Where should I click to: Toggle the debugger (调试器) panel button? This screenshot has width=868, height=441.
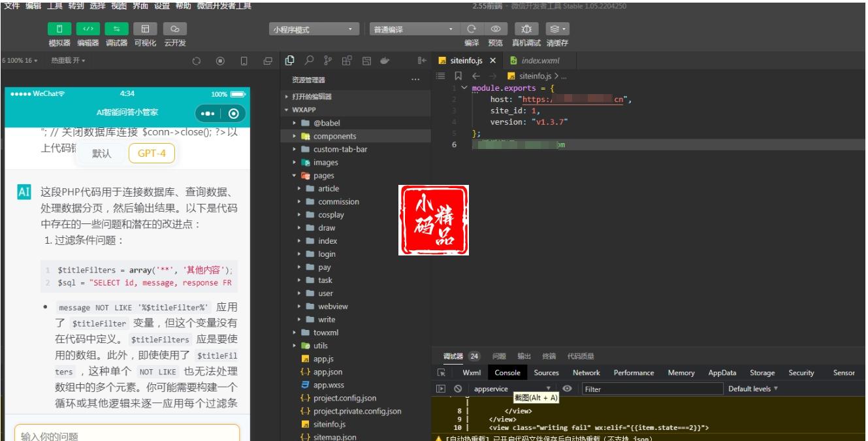(x=117, y=29)
